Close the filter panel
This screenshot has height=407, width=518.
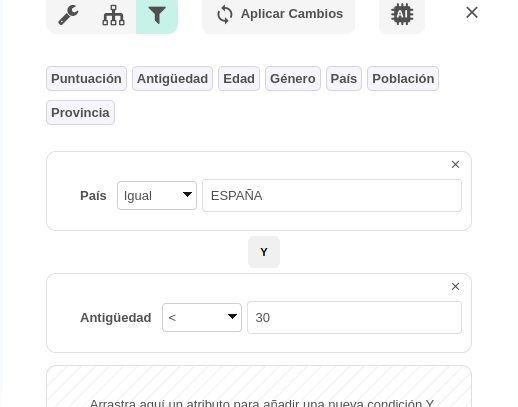point(472,13)
